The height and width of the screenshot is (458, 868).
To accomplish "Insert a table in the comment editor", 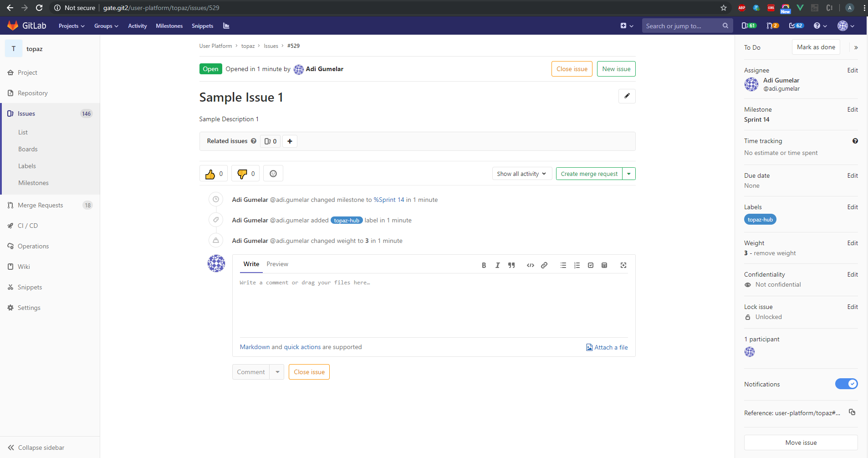I will click(604, 265).
